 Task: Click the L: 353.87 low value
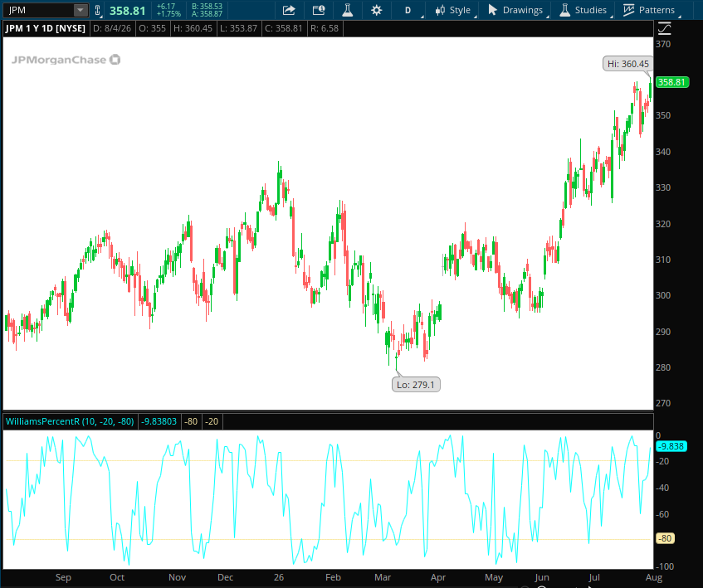click(238, 28)
